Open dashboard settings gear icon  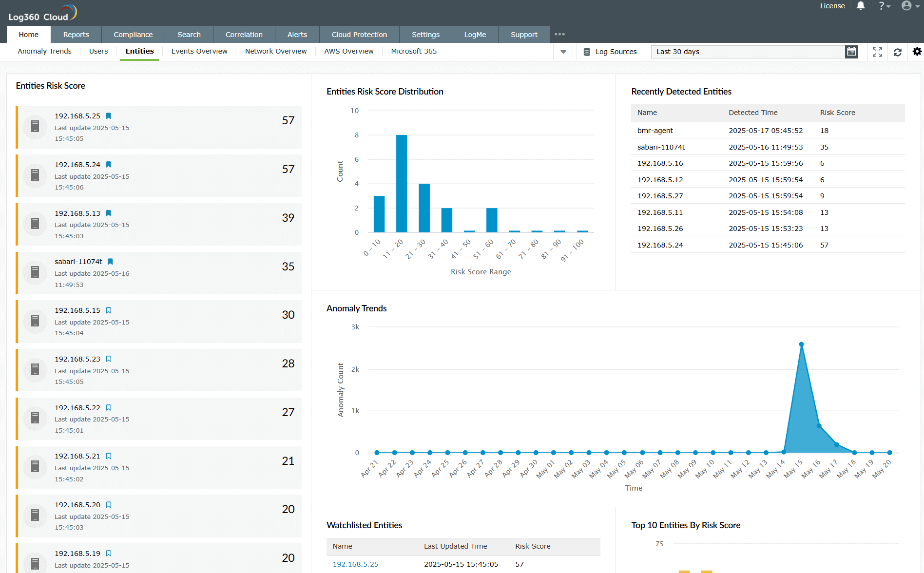pos(917,52)
